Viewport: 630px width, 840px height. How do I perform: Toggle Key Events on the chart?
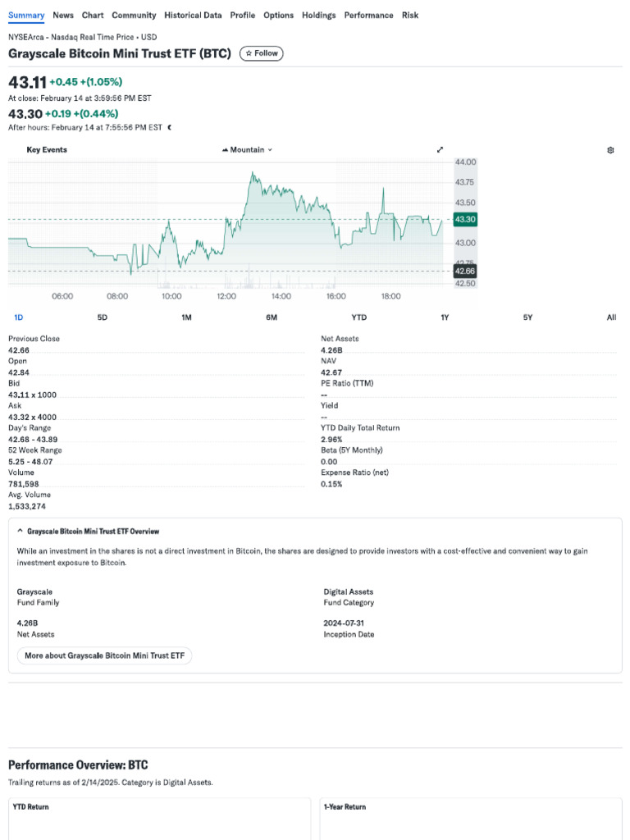47,150
